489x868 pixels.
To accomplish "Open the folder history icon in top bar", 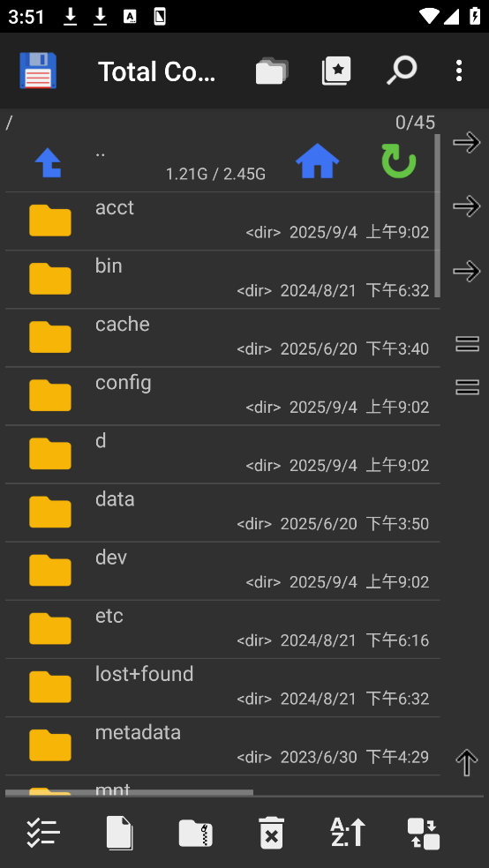I will click(271, 71).
